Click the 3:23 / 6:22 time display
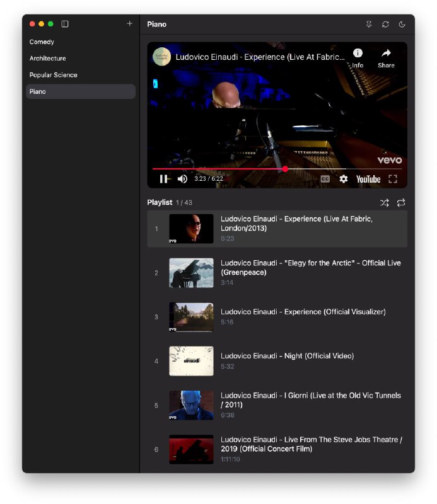The width and height of the screenshot is (437, 504). point(209,179)
